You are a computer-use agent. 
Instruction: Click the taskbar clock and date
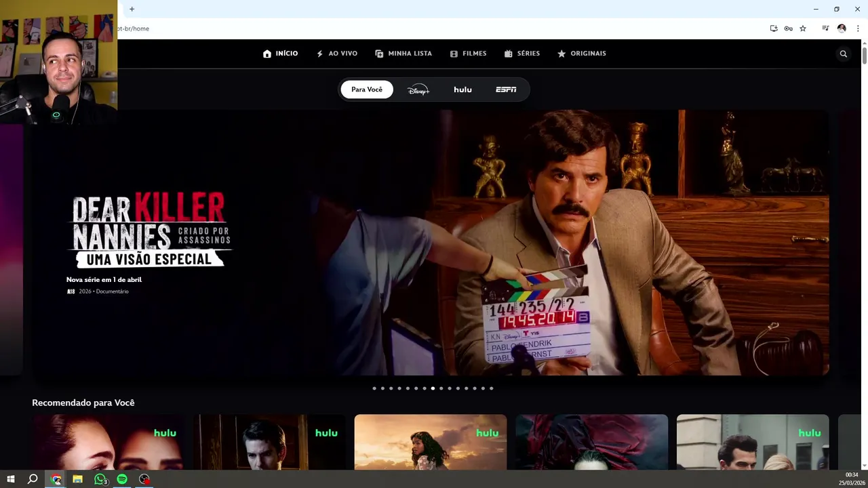[851, 479]
